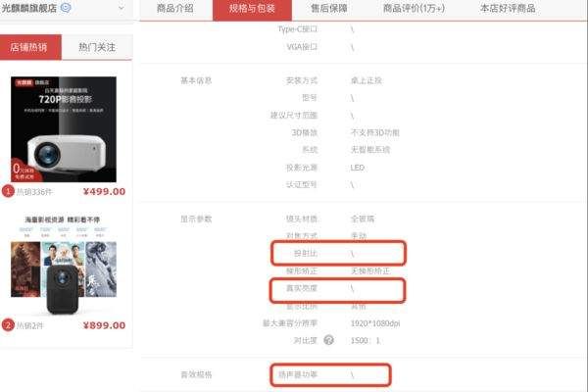
Task: Select the 规格与包装 tab
Action: (x=252, y=9)
